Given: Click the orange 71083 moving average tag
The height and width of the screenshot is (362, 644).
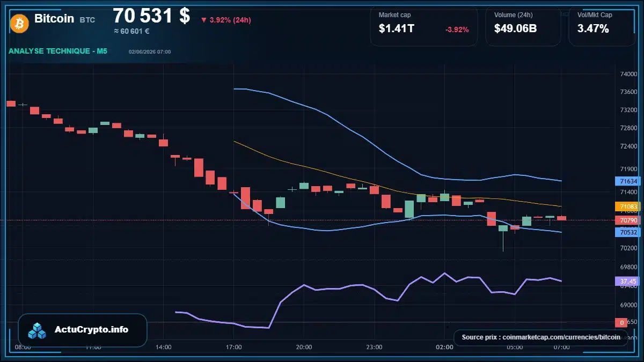Looking at the screenshot, I should coord(628,206).
